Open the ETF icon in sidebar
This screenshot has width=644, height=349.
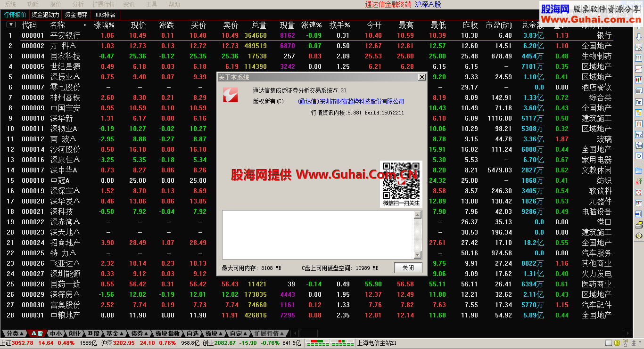pos(639,203)
